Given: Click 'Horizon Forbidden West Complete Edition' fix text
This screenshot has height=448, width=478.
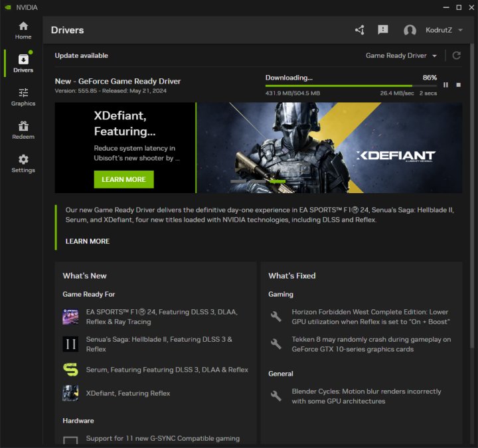Looking at the screenshot, I should 370,317.
